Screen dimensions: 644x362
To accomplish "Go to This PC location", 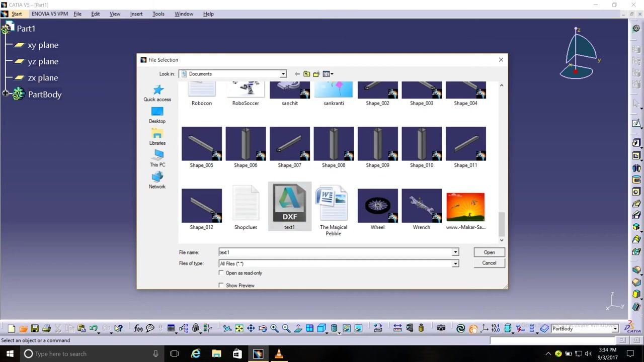I will coord(157,159).
